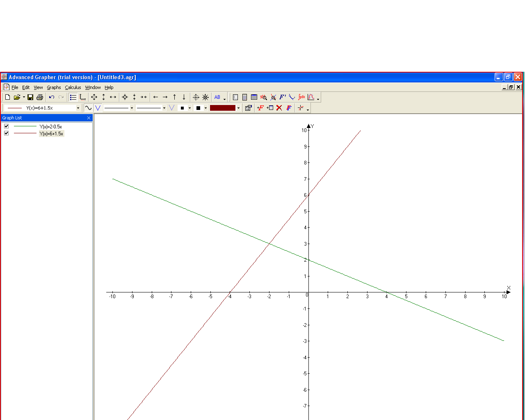Image resolution: width=525 pixels, height=420 pixels.
Task: Add a table graph with the plus-table icon
Action: 270,108
